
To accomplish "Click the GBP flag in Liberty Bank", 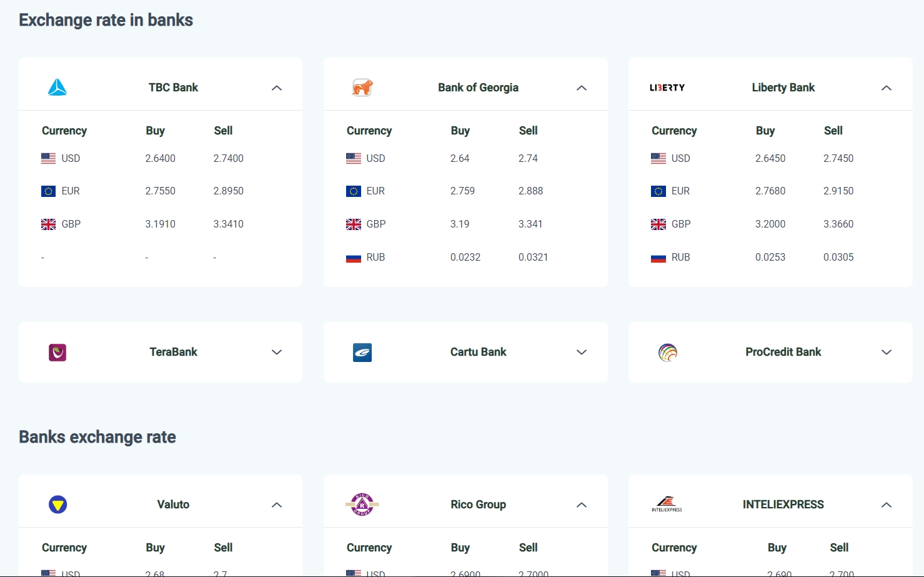I will [658, 224].
